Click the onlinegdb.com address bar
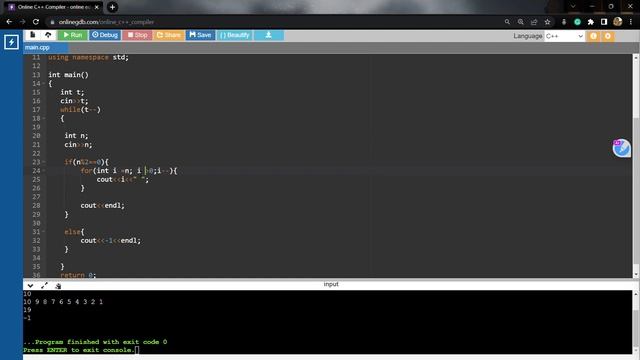Image resolution: width=640 pixels, height=360 pixels. (x=273, y=22)
